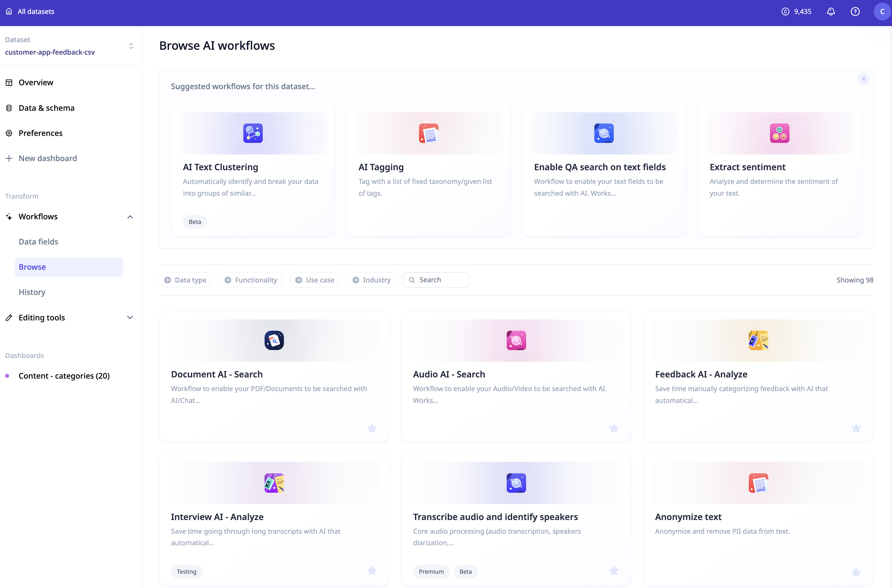The height and width of the screenshot is (588, 892).
Task: Click the help question mark icon
Action: 855,12
